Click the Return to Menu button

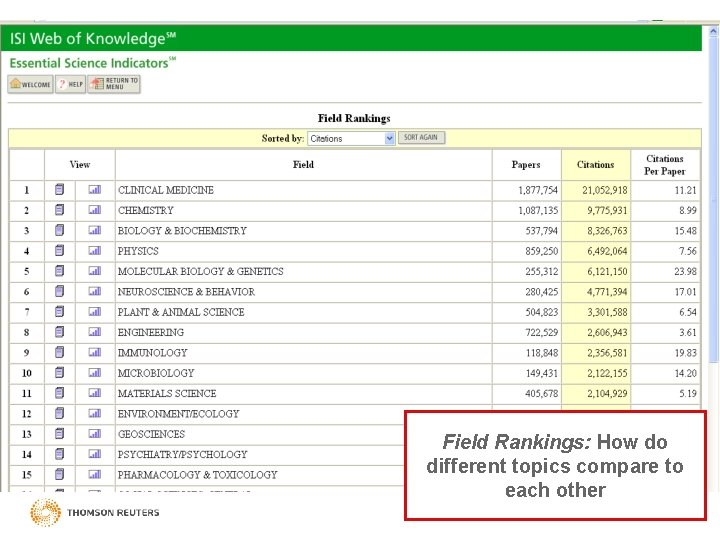click(114, 84)
